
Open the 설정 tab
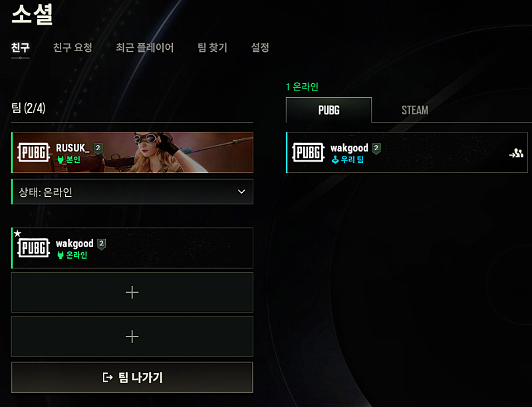tap(260, 47)
